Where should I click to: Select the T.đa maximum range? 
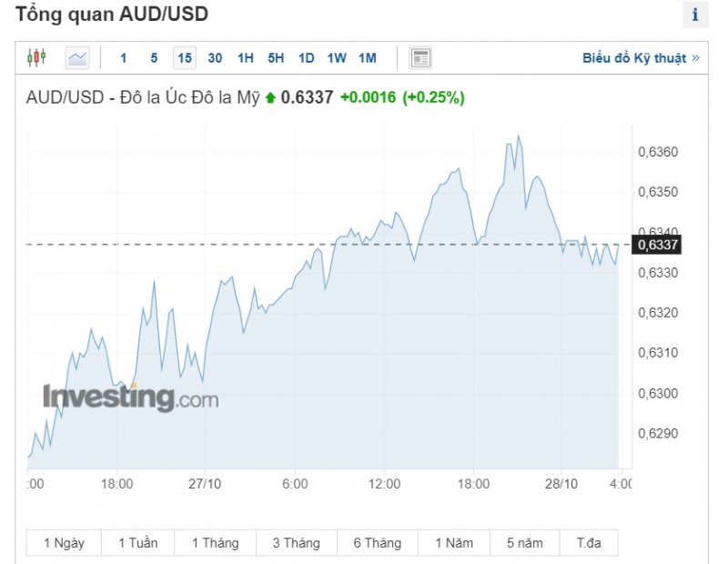pos(589,543)
